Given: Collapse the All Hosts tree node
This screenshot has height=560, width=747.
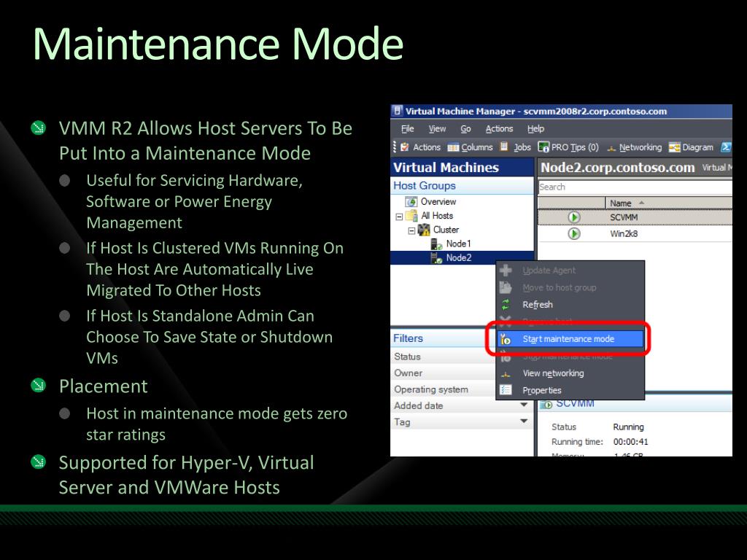Looking at the screenshot, I should pyautogui.click(x=399, y=217).
